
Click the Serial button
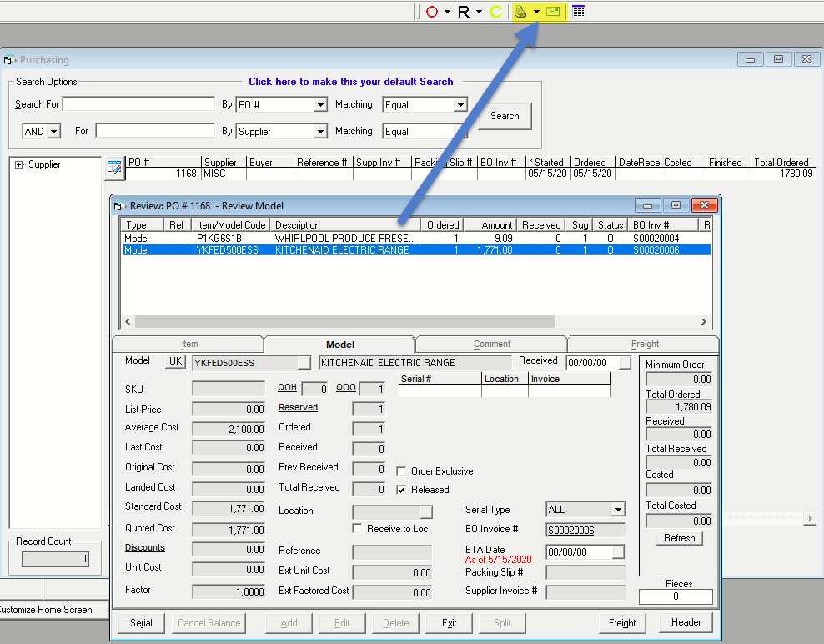click(x=141, y=623)
